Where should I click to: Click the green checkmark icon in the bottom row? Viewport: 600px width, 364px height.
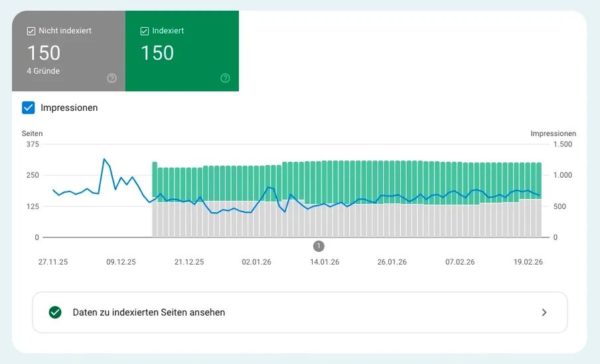tap(55, 312)
